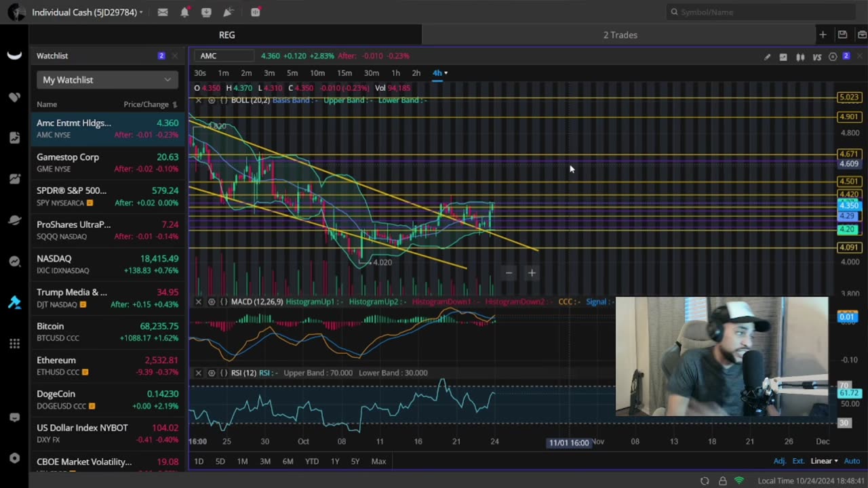Change the candlestick chart style
The height and width of the screenshot is (488, 868).
point(800,57)
